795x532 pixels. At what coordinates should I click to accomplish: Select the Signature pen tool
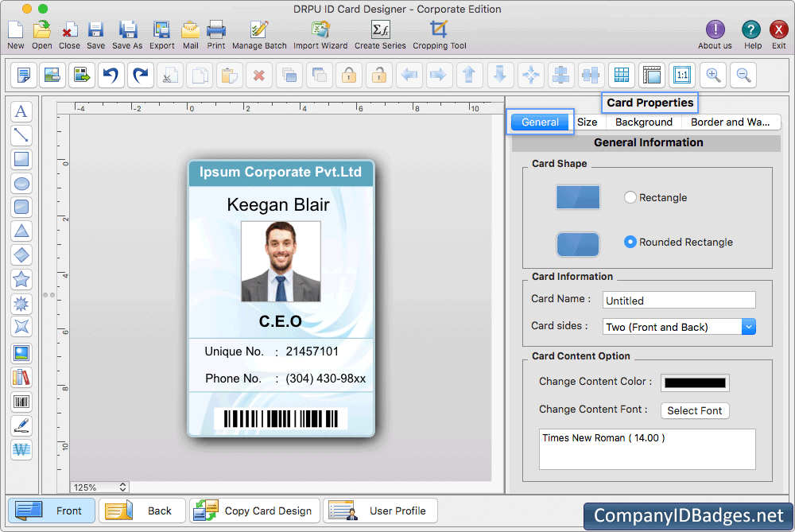(21, 426)
